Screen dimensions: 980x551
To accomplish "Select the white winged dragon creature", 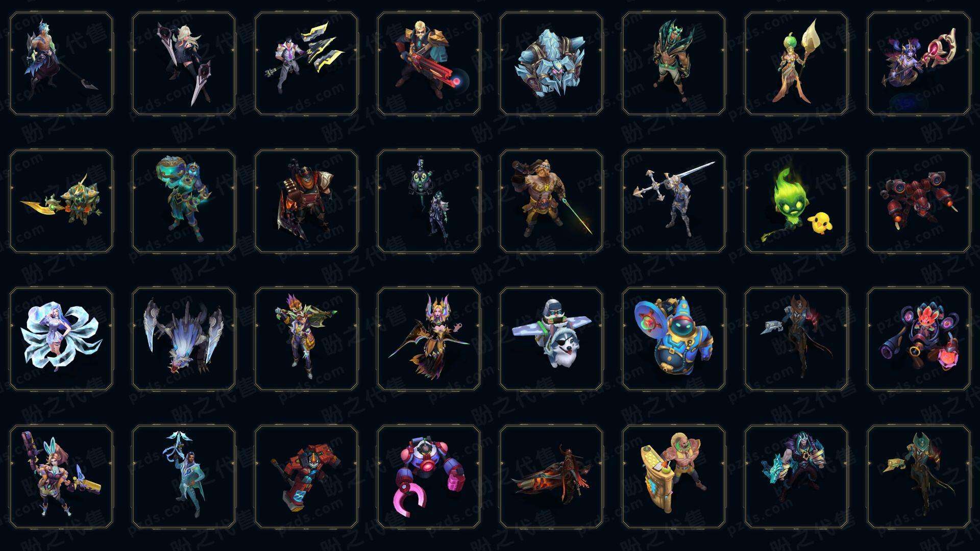I will 184,339.
